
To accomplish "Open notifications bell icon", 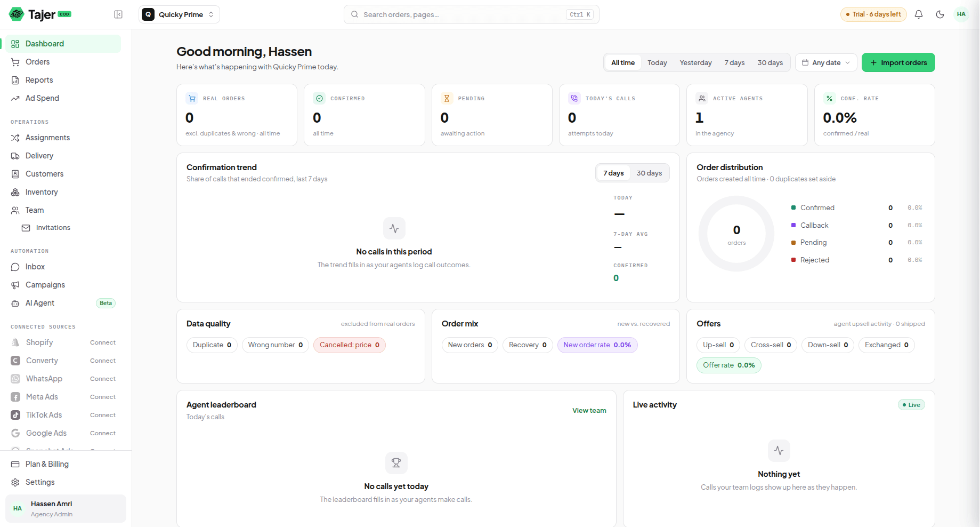I will click(919, 14).
